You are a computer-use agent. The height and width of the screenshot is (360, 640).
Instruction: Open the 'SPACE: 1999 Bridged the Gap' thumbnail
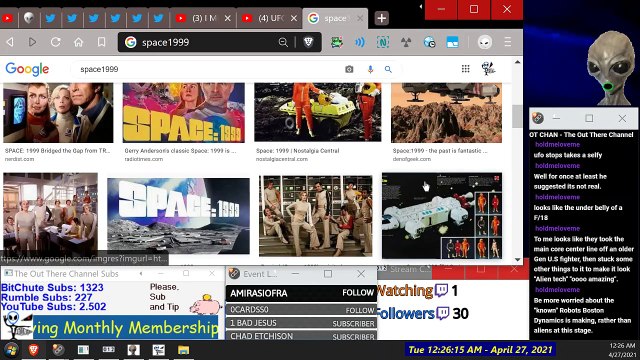[x=58, y=113]
